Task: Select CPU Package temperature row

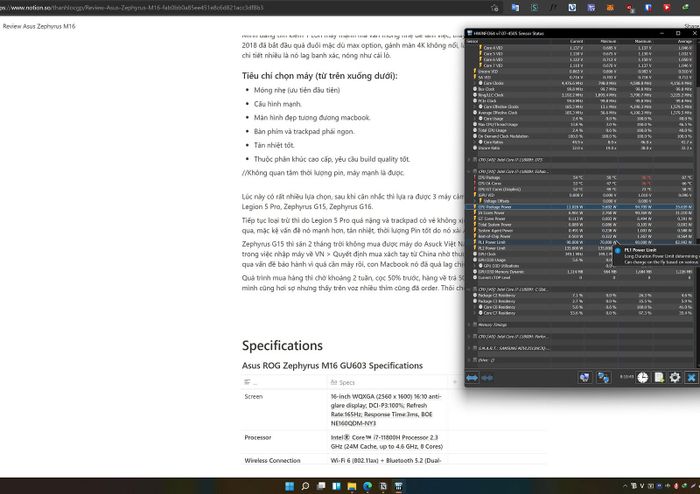Action: (580, 178)
